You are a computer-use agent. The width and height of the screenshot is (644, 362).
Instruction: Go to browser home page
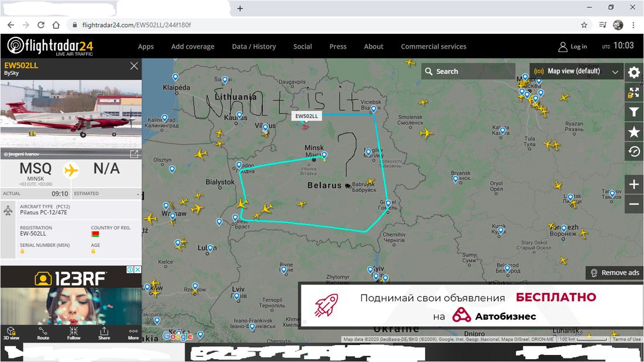(56, 25)
